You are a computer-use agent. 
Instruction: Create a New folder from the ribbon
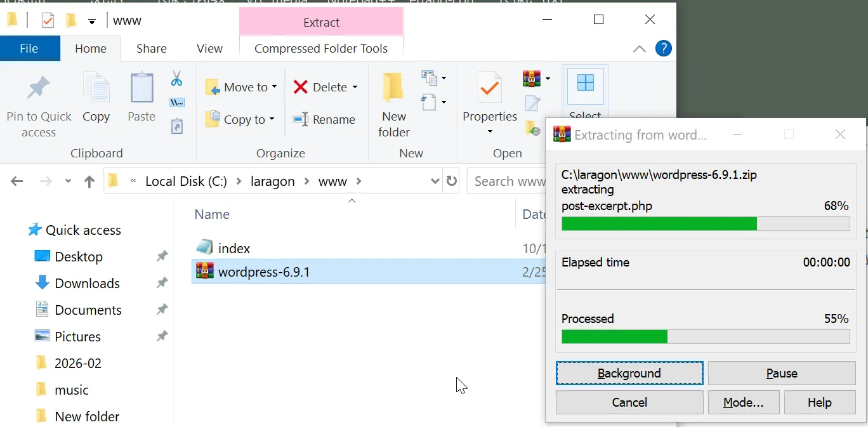click(394, 105)
